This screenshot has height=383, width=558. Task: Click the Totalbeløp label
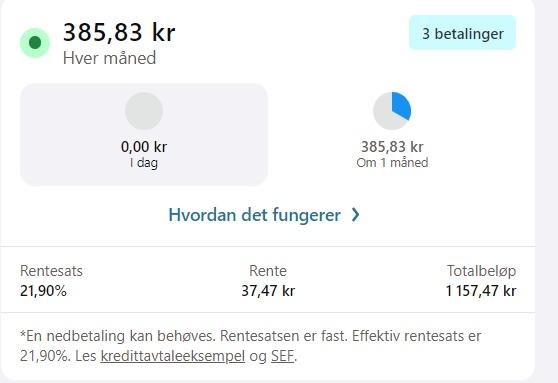click(481, 271)
